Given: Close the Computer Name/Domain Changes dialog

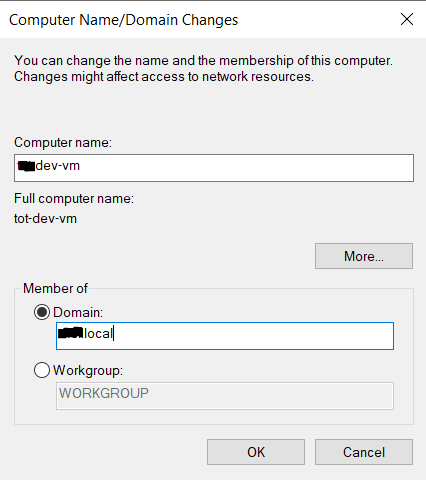Looking at the screenshot, I should tap(407, 19).
